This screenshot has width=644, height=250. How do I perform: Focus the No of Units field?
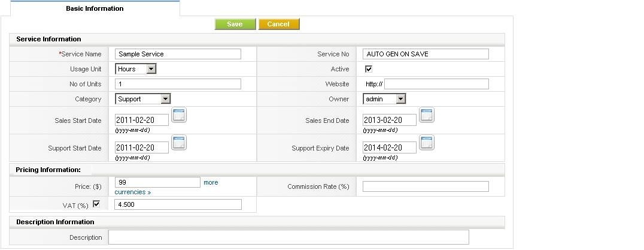click(178, 84)
